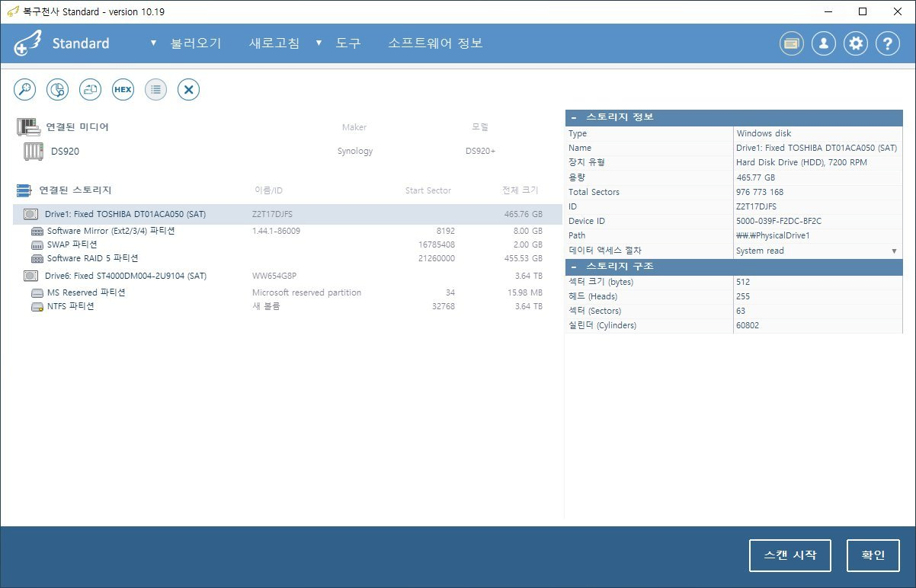Click the Start Sector column header
This screenshot has height=588, width=916.
pyautogui.click(x=428, y=190)
